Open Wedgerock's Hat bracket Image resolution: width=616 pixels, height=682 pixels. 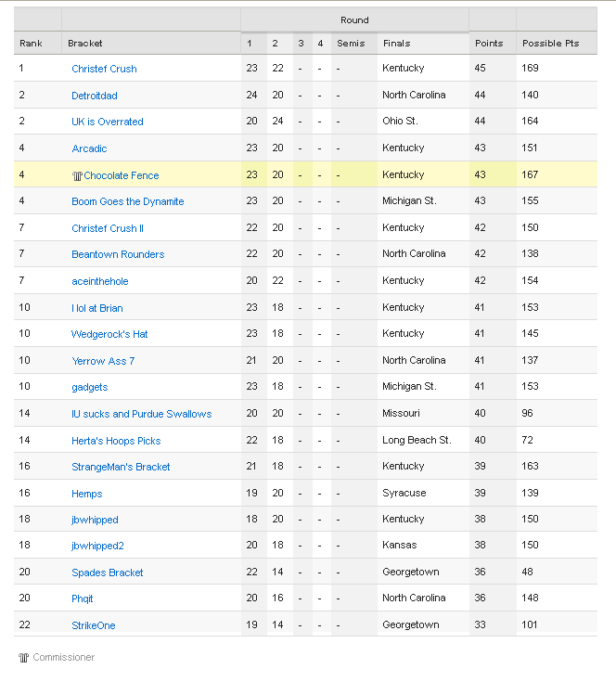tap(109, 334)
